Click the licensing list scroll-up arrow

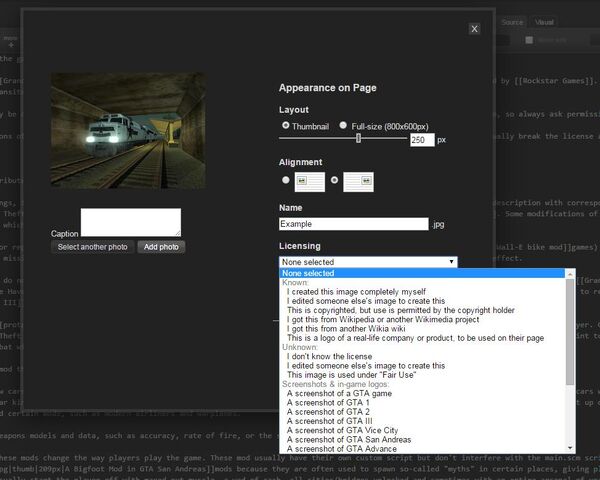pyautogui.click(x=570, y=274)
